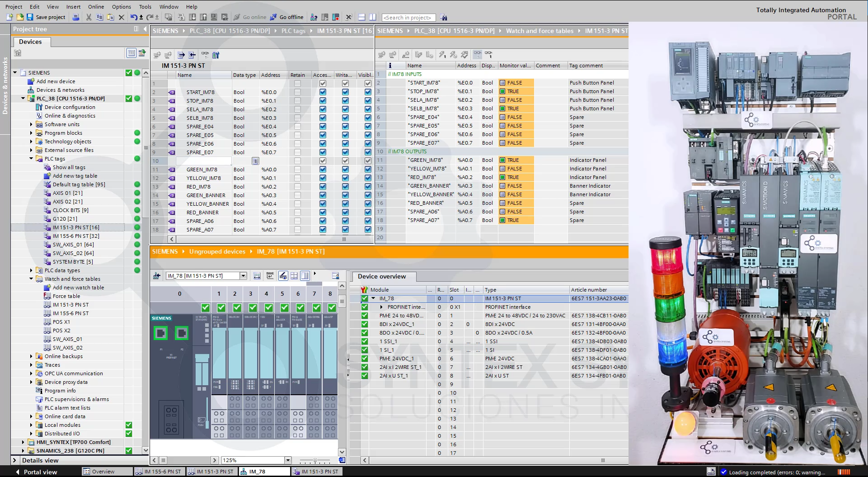The height and width of the screenshot is (477, 868).
Task: Click the Monitor all glasses icon in tag table
Action: click(x=205, y=55)
